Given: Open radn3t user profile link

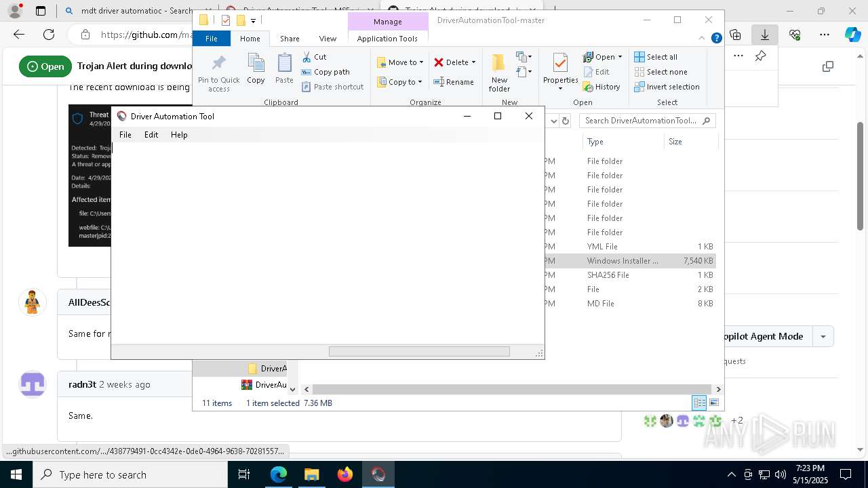Looking at the screenshot, I should (x=82, y=384).
